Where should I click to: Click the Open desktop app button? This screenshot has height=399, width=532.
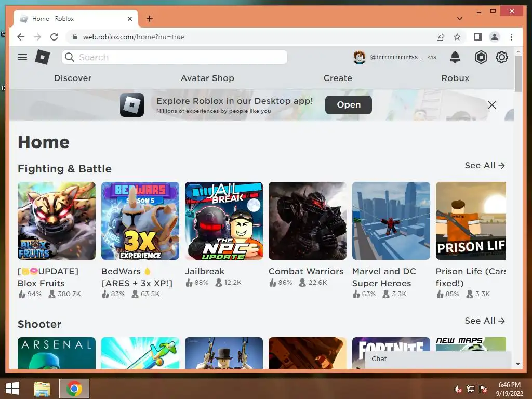(x=349, y=105)
